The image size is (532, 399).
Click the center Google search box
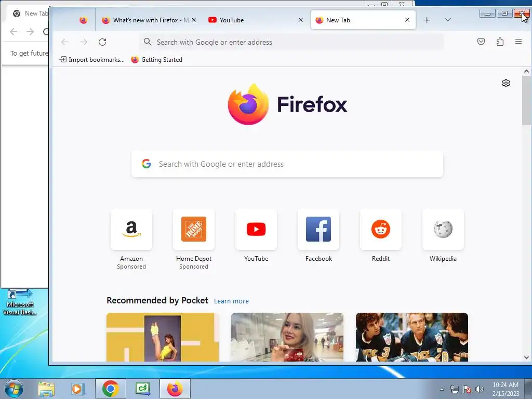(x=287, y=164)
